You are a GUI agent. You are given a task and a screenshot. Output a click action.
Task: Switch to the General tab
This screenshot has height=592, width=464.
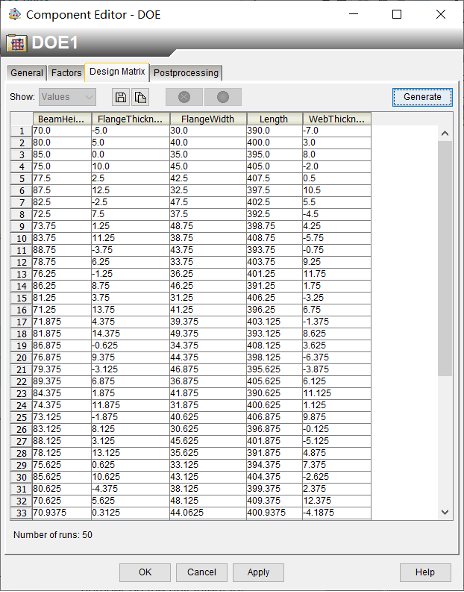pos(27,72)
